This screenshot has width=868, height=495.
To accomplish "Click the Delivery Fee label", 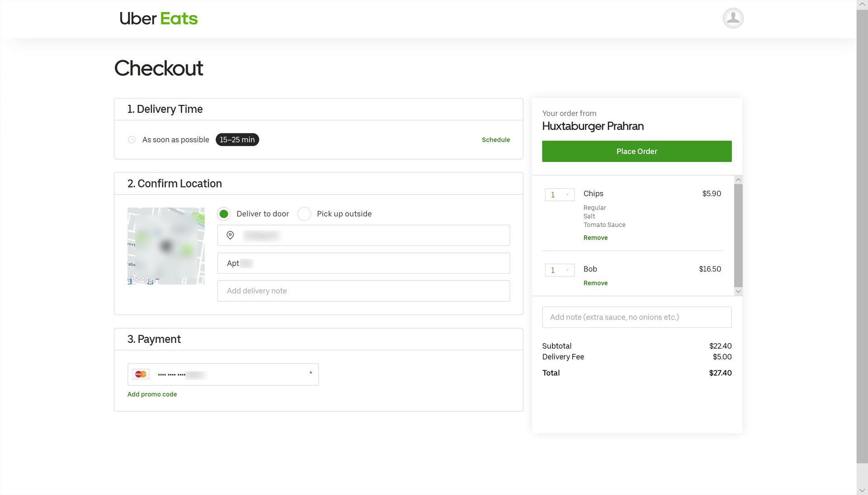I will (x=563, y=356).
